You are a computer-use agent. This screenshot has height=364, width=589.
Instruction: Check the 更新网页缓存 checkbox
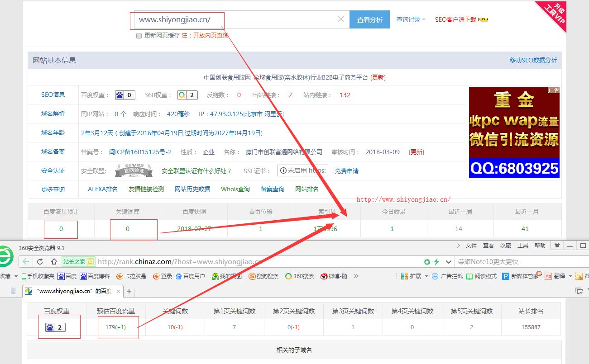tap(139, 36)
